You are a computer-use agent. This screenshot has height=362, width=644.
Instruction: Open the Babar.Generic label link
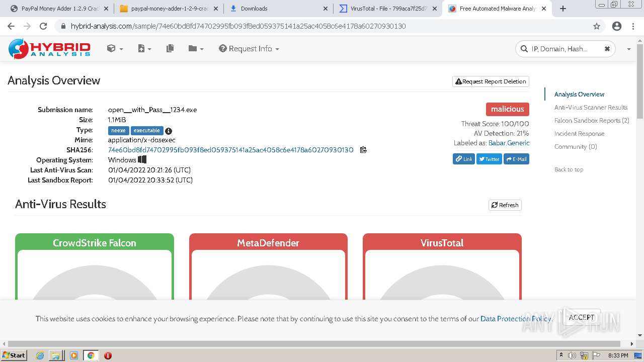coord(509,143)
